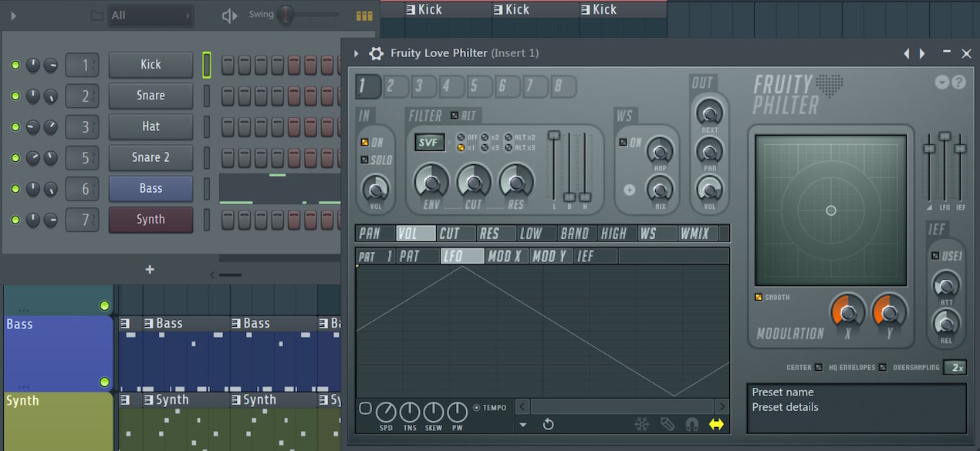Click the magnet snap icon
The height and width of the screenshot is (451, 980).
pyautogui.click(x=692, y=424)
